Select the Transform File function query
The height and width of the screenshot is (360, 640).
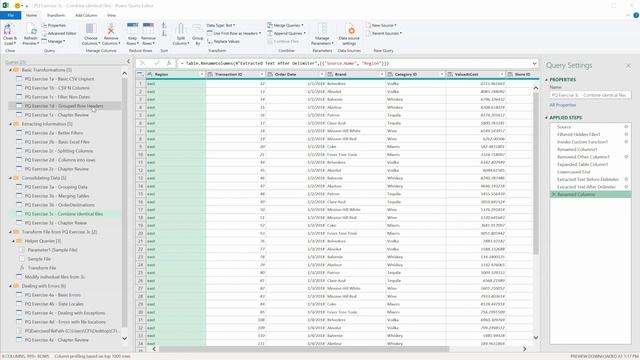click(x=42, y=268)
